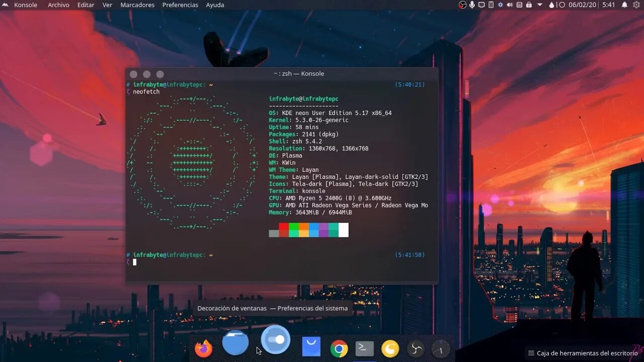The width and height of the screenshot is (644, 362).
Task: Click the 5:41 clock in panel
Action: (609, 5)
